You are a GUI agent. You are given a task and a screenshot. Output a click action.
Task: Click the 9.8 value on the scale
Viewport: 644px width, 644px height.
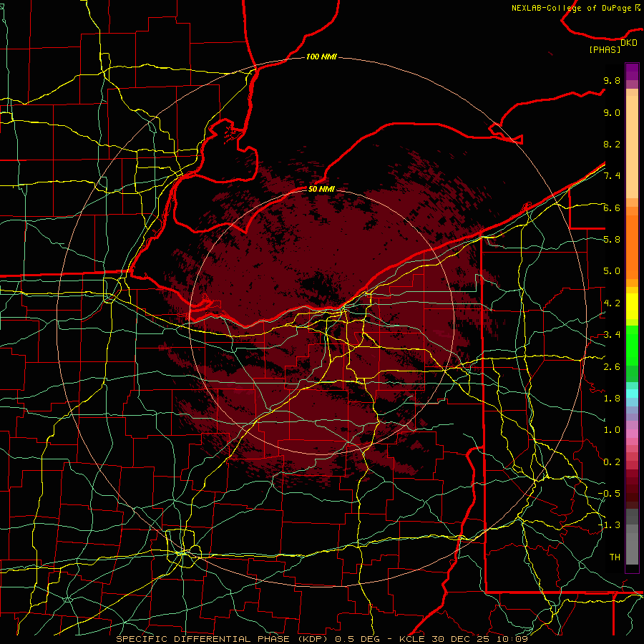point(612,80)
